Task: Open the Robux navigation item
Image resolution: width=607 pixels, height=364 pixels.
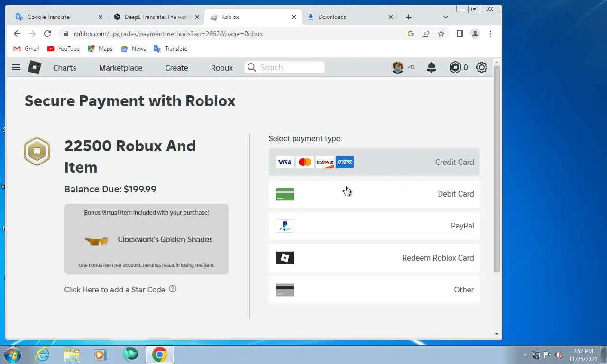Action: (222, 68)
